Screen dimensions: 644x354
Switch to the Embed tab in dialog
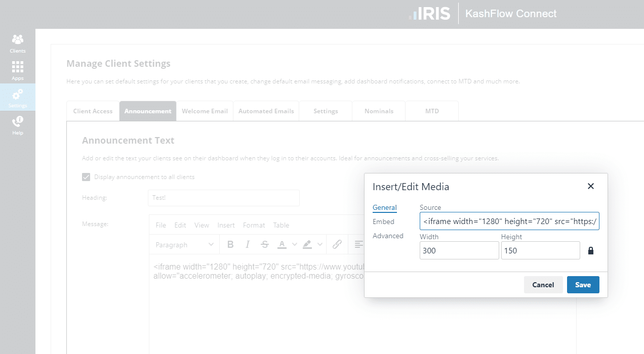click(383, 222)
